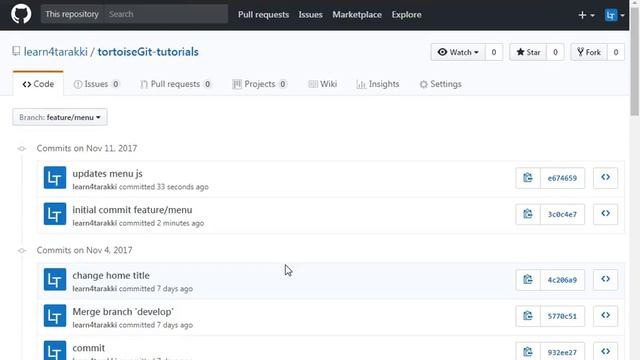This screenshot has width=640, height=360.
Task: Copy full SHA for commit 932ee27
Action: (528, 351)
